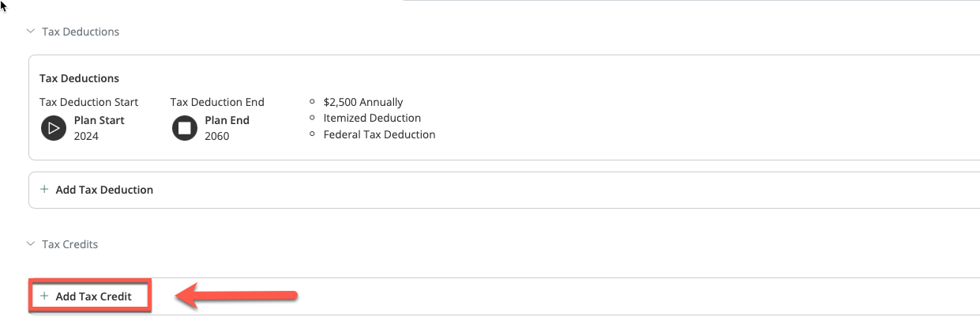This screenshot has width=980, height=332.
Task: Click the 2060 end year
Action: coord(217,136)
